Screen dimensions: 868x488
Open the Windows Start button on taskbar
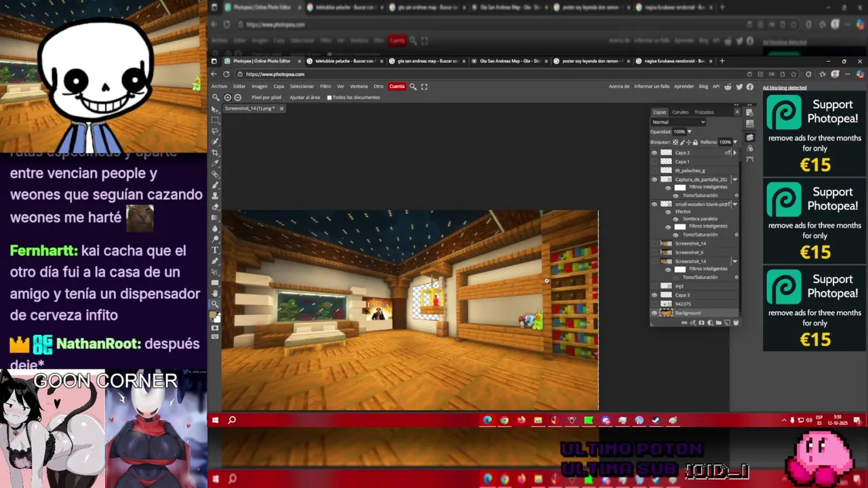coord(215,420)
